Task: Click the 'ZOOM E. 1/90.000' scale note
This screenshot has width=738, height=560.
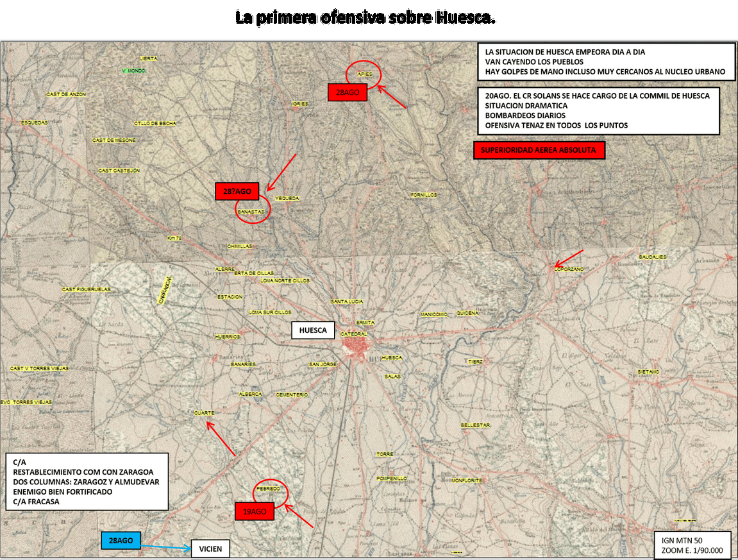Action: coord(692,550)
